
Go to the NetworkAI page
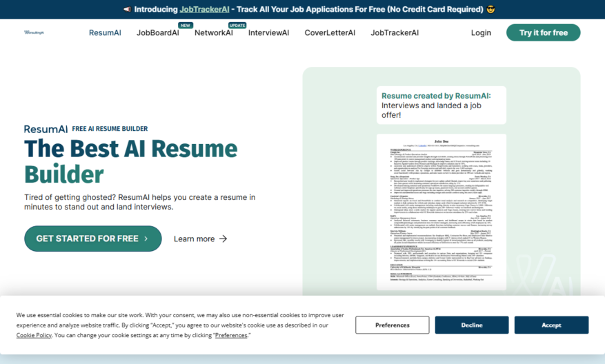(214, 33)
